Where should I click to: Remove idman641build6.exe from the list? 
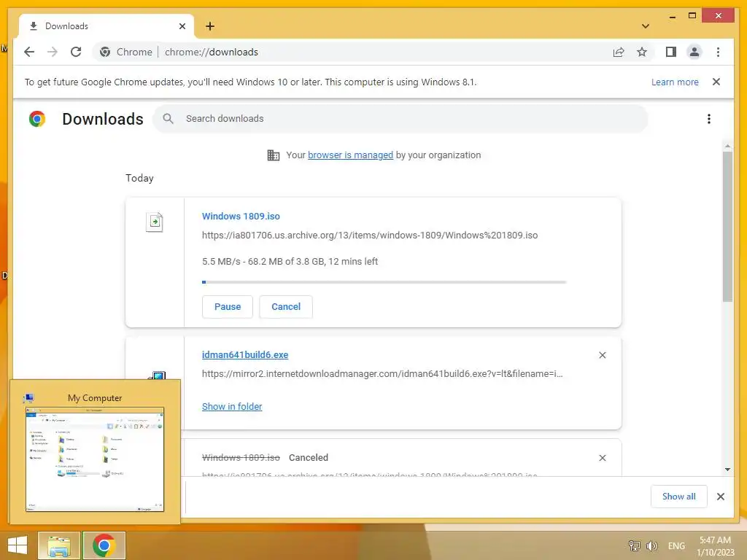(602, 355)
